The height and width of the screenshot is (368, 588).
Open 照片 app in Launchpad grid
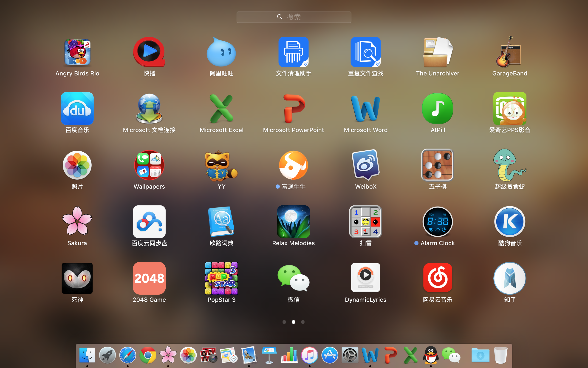(x=77, y=165)
